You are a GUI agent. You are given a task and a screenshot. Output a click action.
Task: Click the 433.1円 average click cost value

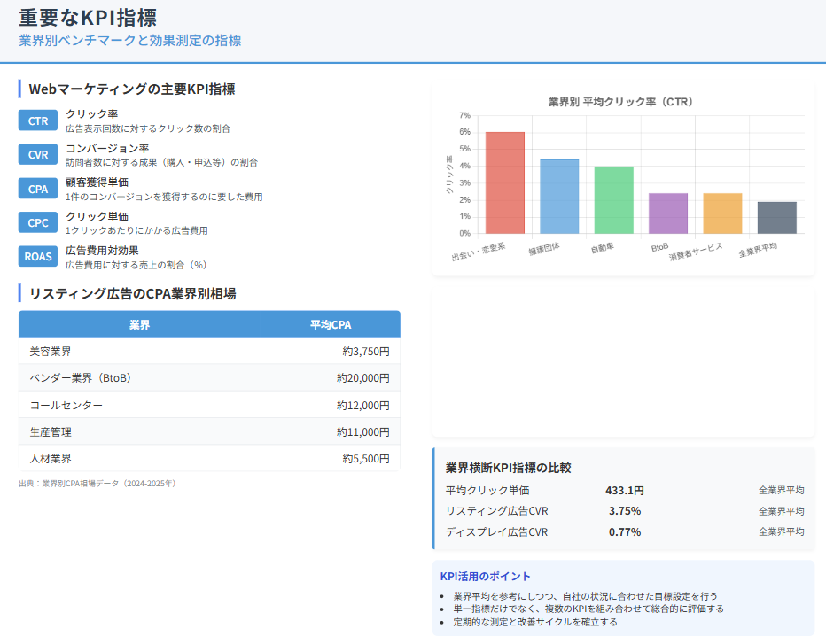624,490
